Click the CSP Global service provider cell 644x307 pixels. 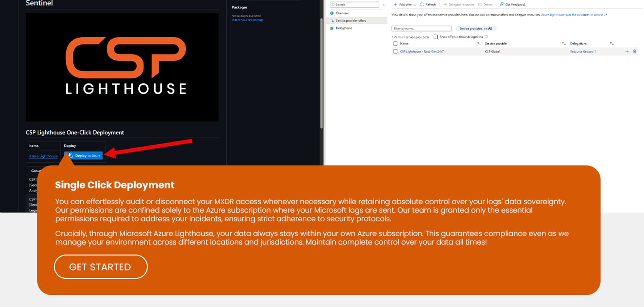(x=492, y=52)
